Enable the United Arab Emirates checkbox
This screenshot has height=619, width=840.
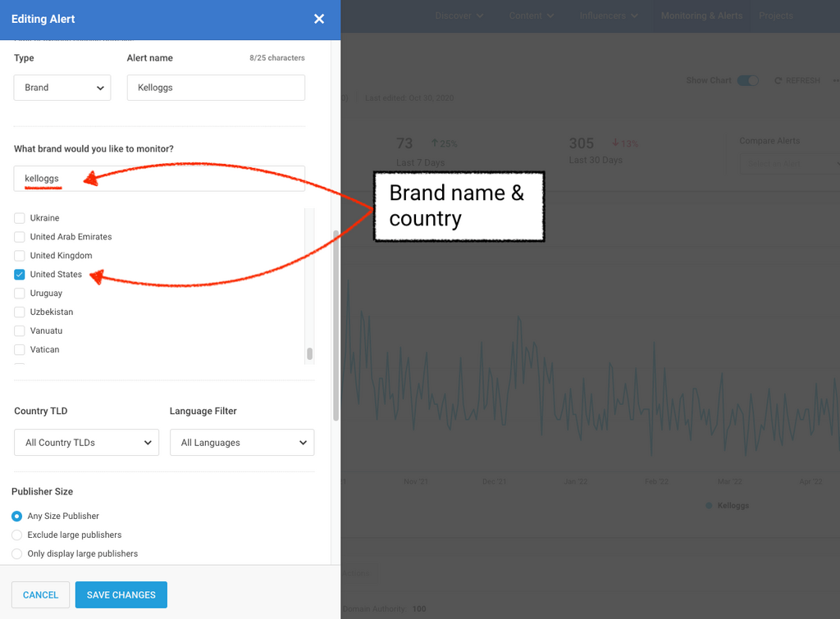(x=20, y=237)
